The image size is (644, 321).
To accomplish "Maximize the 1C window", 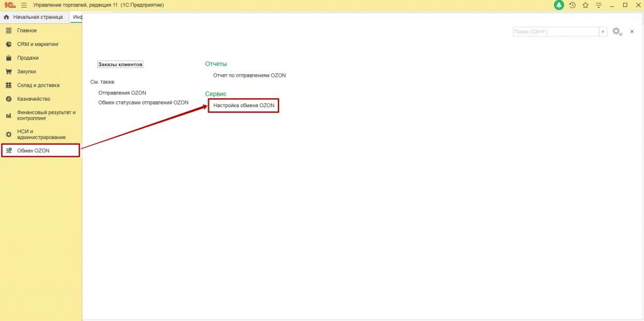I will (x=625, y=5).
